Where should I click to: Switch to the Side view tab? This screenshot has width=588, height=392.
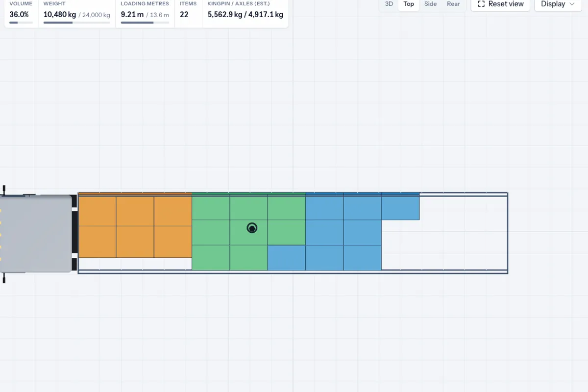point(430,4)
